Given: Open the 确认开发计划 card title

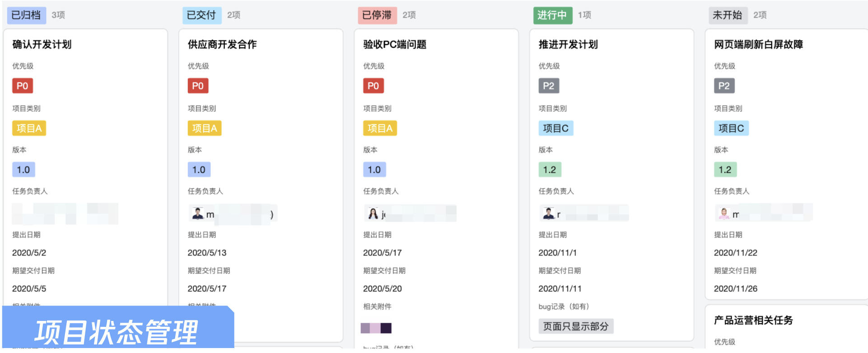Looking at the screenshot, I should [42, 45].
